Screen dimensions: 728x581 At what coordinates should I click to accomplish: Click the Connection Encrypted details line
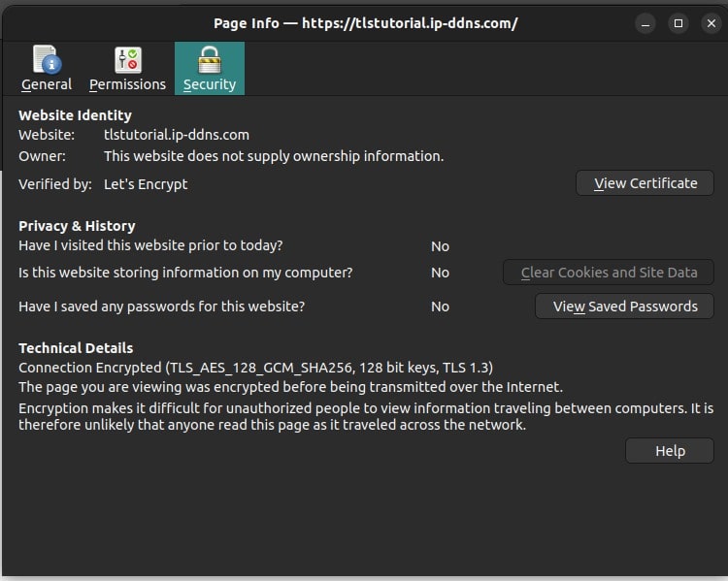click(255, 369)
